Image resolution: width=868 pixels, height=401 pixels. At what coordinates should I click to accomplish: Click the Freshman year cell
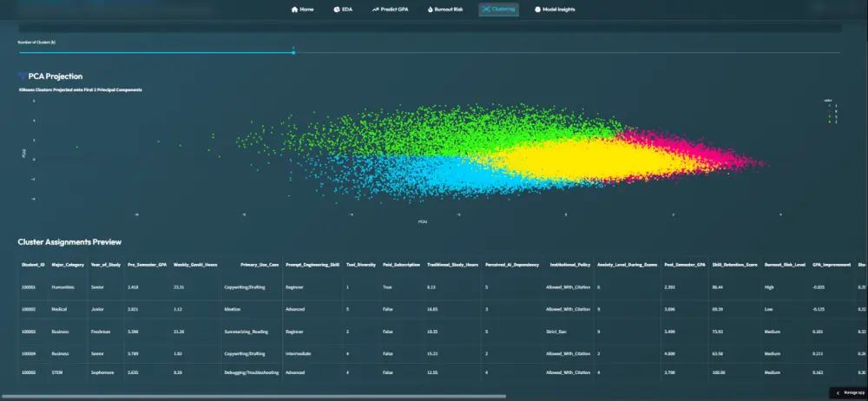100,332
